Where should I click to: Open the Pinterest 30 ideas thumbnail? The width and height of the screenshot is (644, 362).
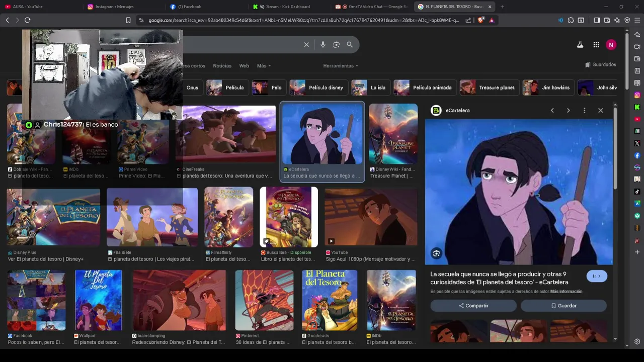pos(264,300)
